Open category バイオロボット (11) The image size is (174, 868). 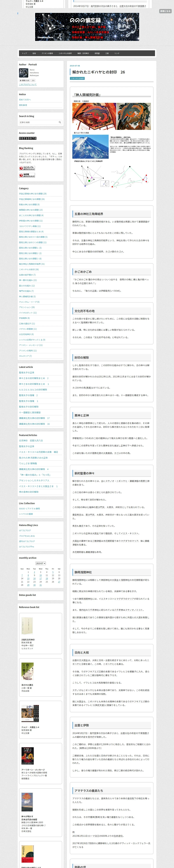(28, 313)
